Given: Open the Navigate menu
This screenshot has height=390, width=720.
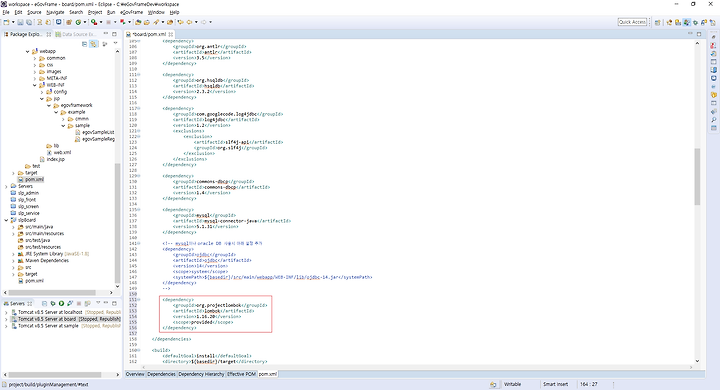Looking at the screenshot, I should (55, 12).
